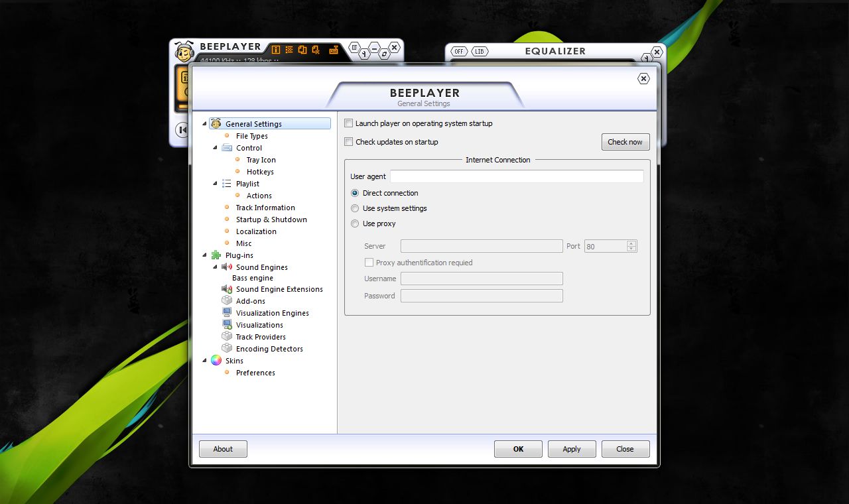
Task: Open the Startup & Shutdown settings page
Action: [271, 220]
